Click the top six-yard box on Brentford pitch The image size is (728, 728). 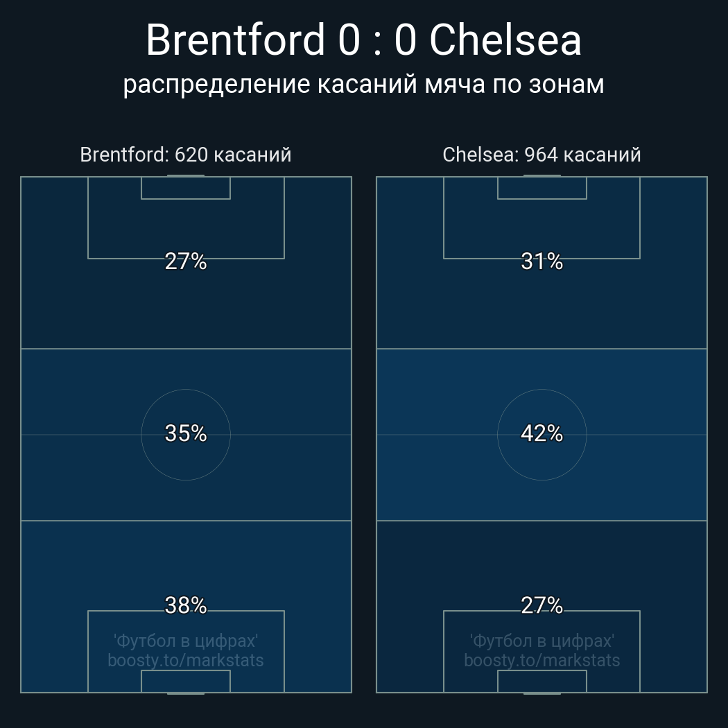[186, 188]
